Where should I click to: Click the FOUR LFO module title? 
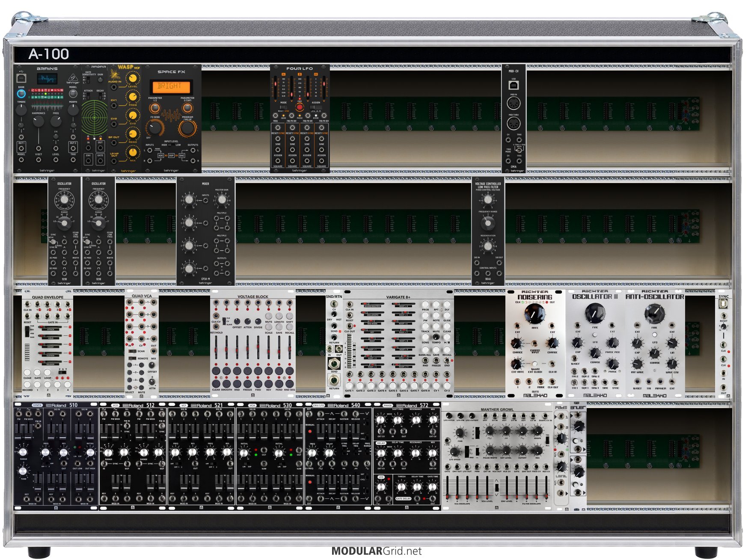300,68
